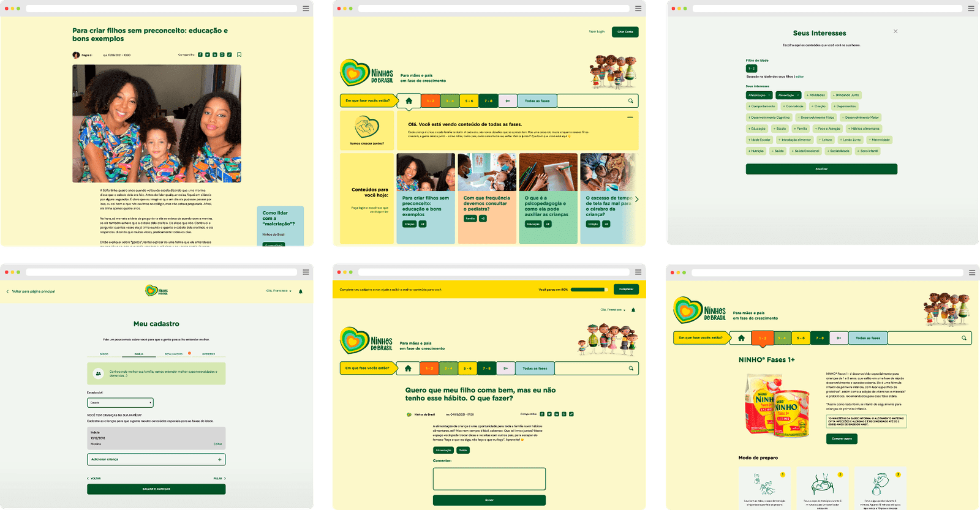Screen dimensions: 980x510
Task: Click the Comentar text area
Action: [489, 479]
